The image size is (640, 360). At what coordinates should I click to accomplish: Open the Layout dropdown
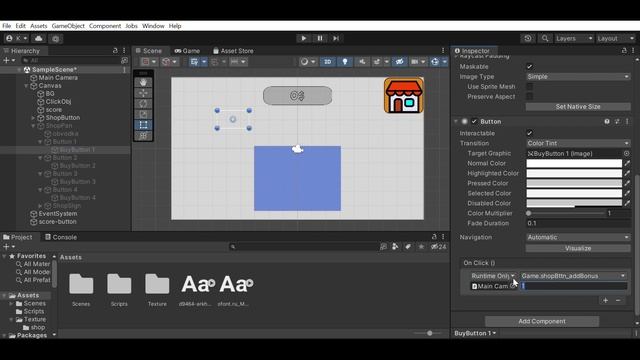tap(616, 38)
